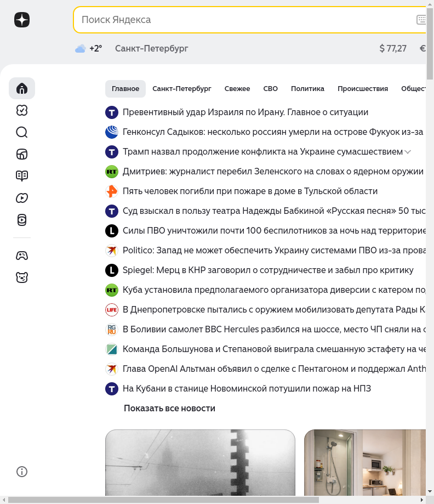
Task: Click the T icon beside Kuban refinery headline
Action: coord(112,389)
